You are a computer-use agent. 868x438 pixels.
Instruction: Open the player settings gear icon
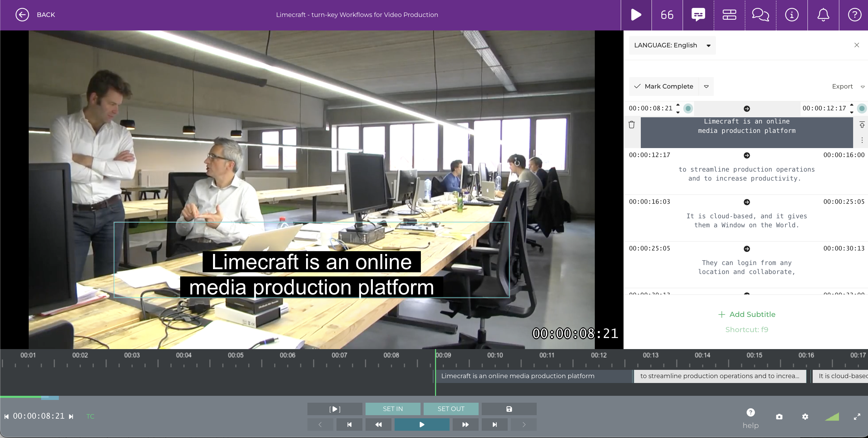click(x=805, y=417)
